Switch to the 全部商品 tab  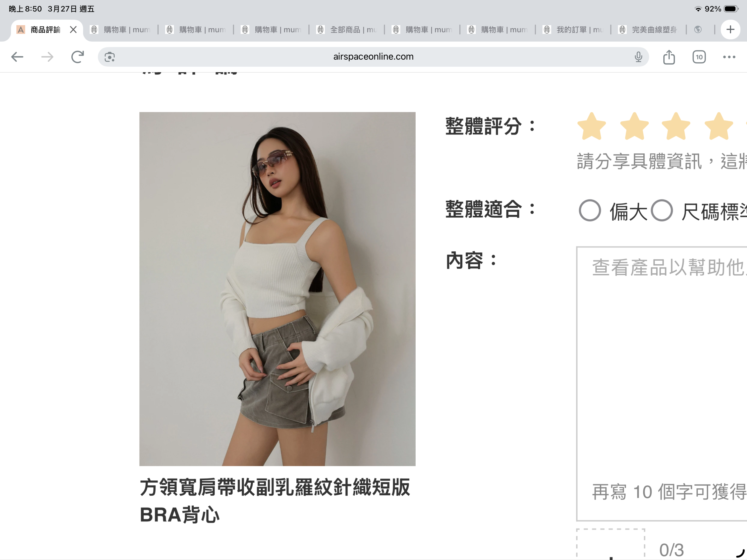[348, 30]
